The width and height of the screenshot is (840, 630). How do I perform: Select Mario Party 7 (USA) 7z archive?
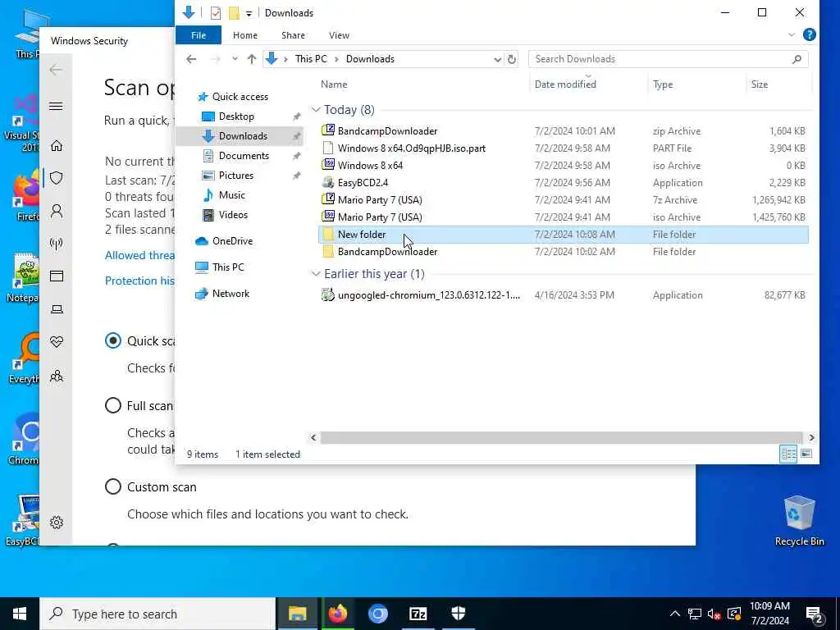(564, 200)
